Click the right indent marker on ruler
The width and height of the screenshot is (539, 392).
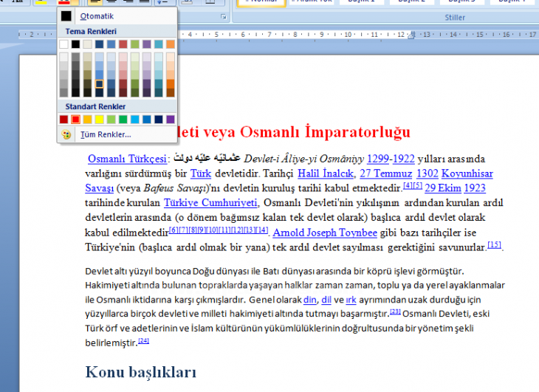(412, 35)
